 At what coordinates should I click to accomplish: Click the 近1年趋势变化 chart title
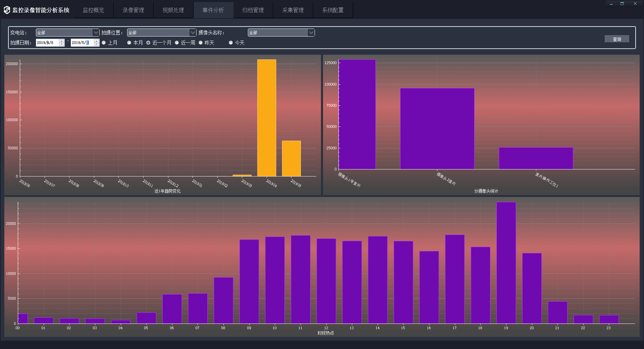(167, 191)
